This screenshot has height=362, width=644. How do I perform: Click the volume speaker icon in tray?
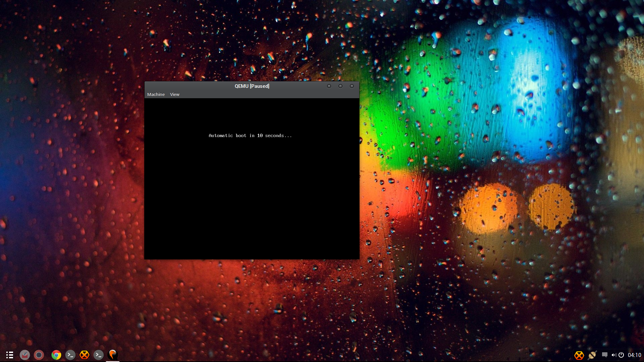(614, 355)
